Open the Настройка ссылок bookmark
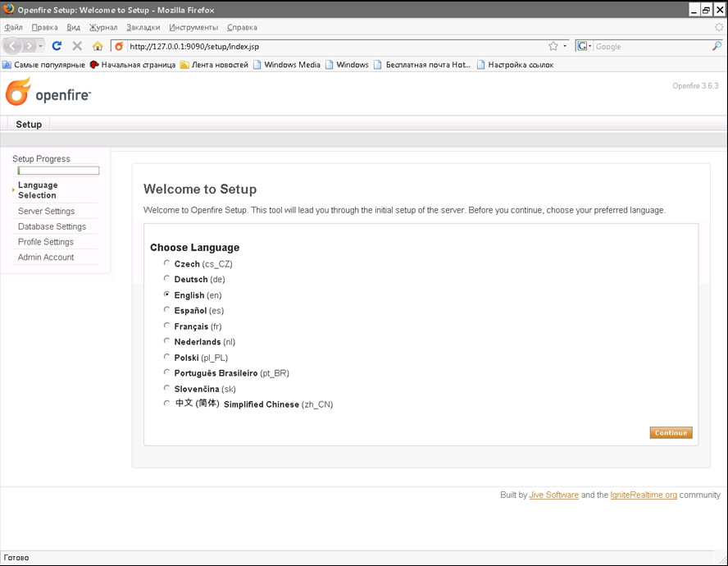Viewport: 728px width, 566px height. [516, 65]
